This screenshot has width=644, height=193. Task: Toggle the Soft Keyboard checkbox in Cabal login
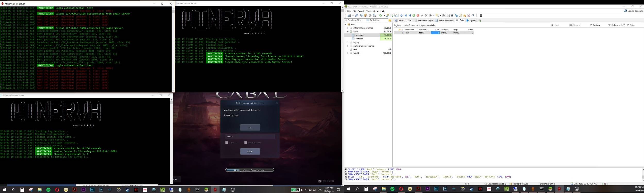pyautogui.click(x=245, y=143)
